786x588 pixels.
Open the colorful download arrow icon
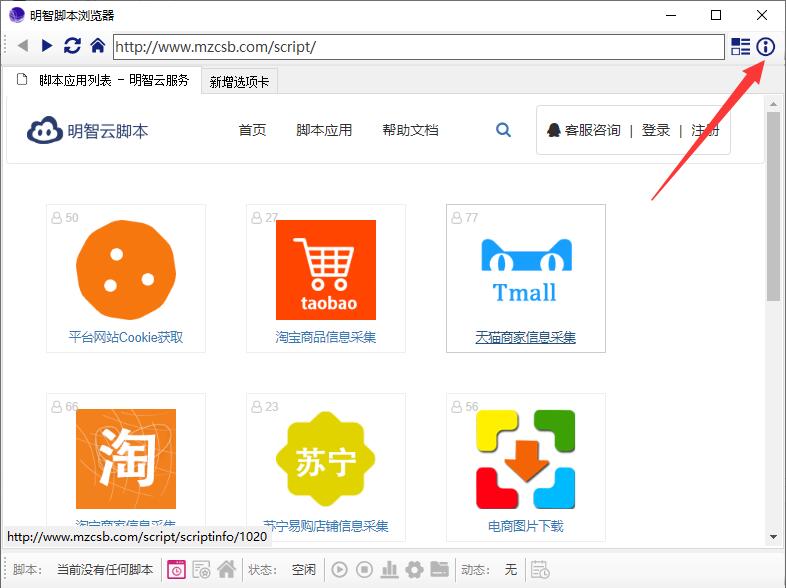pos(525,459)
